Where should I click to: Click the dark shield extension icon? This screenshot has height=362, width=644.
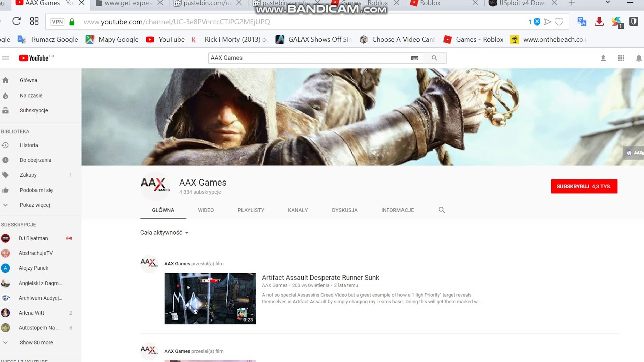[634, 22]
